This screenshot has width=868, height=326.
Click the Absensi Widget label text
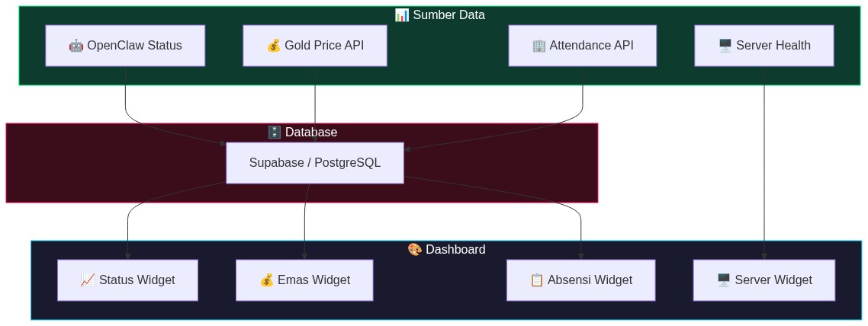590,280
